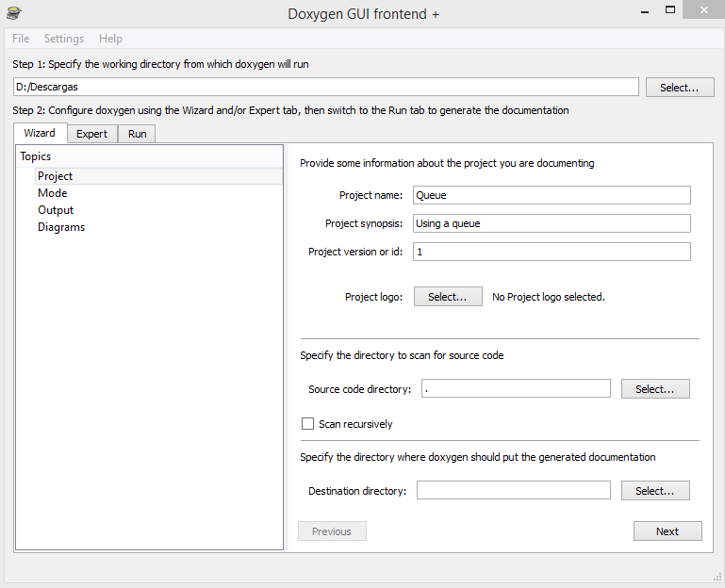This screenshot has width=725, height=588.
Task: Open the Help menu
Action: 110,39
